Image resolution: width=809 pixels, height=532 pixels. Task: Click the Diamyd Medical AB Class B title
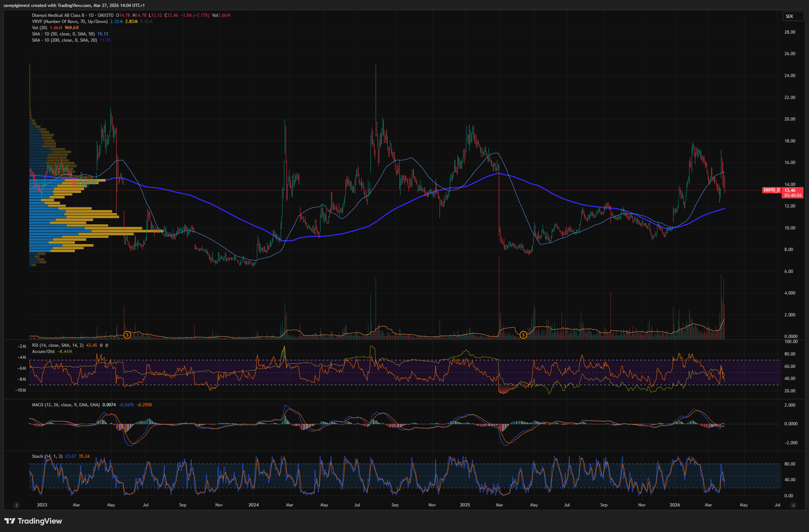[x=58, y=15]
